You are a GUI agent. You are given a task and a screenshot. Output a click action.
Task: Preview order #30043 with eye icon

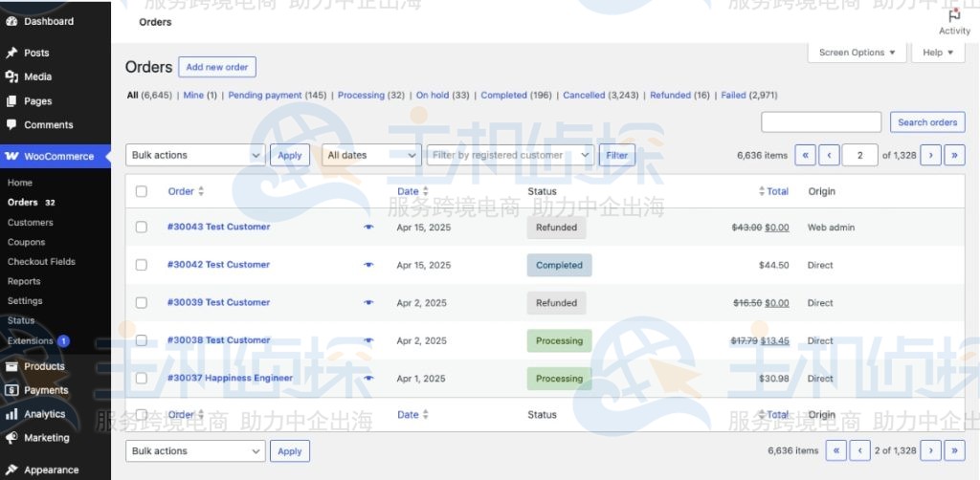[368, 228]
